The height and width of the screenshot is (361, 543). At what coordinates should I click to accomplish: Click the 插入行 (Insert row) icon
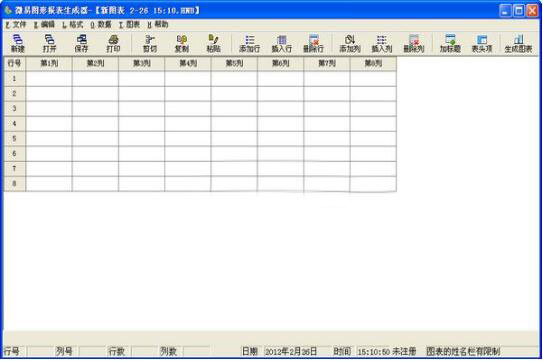(x=282, y=43)
